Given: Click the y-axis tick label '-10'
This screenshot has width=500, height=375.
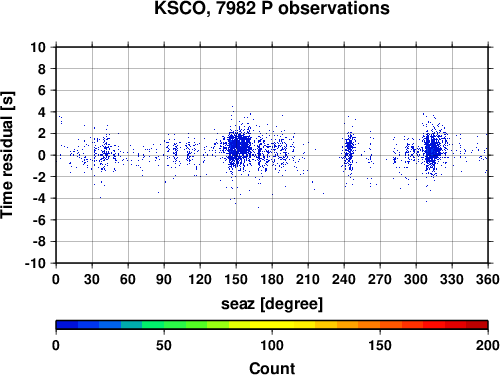Looking at the screenshot, I should tap(35, 263).
